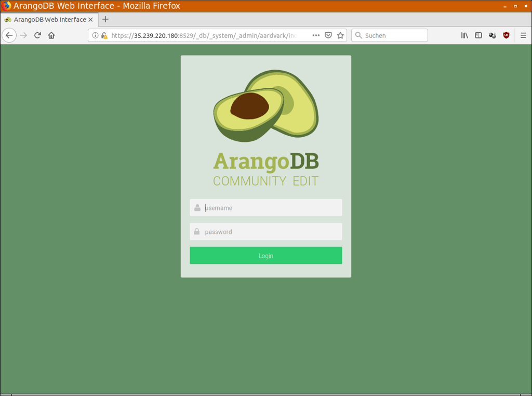Click the back navigation arrow
Image resolution: width=532 pixels, height=396 pixels.
click(x=9, y=35)
